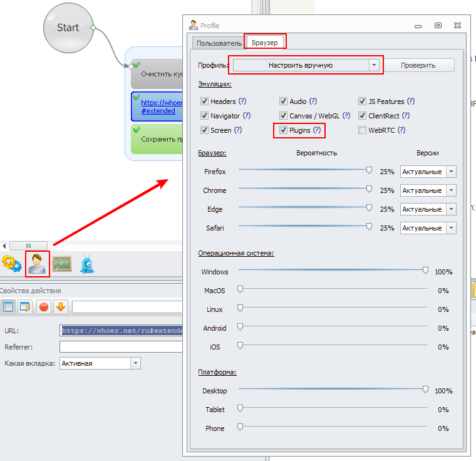
Task: Click the search field beside orange arrow
Action: click(127, 307)
